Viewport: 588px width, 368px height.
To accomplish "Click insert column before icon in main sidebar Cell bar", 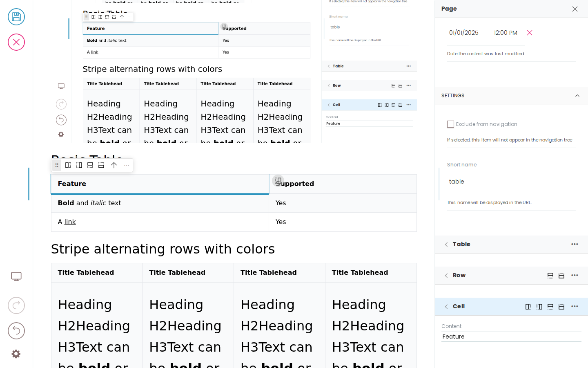I will point(539,307).
